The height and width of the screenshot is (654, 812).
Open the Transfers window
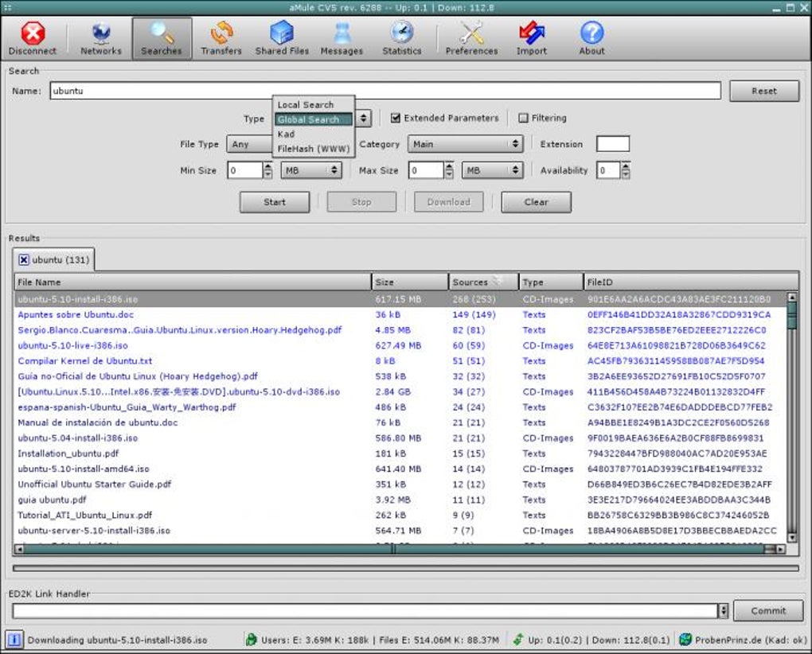point(221,39)
